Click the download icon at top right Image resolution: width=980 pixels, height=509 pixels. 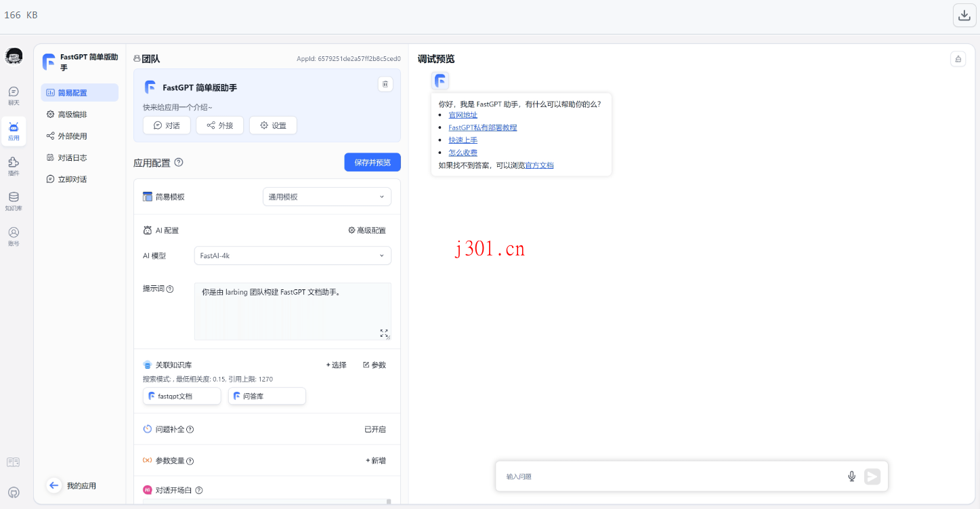tap(964, 14)
